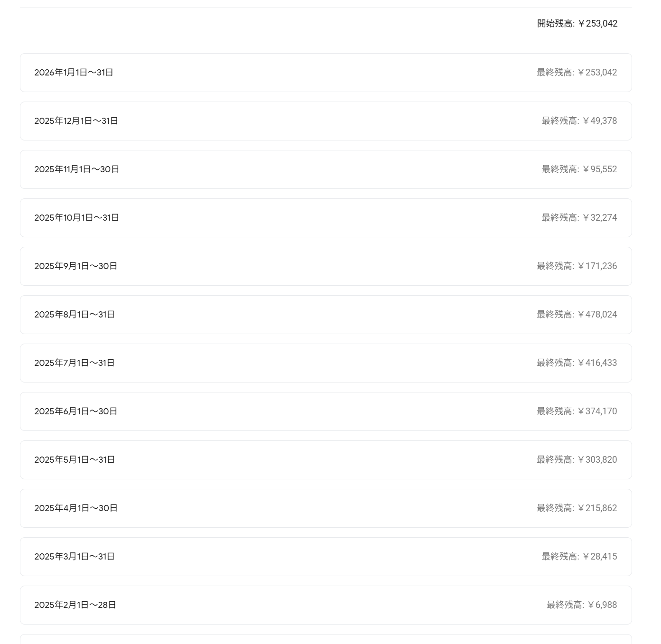Select the 2025年10月1日〜31日 period
This screenshot has height=644, width=661.
77,218
